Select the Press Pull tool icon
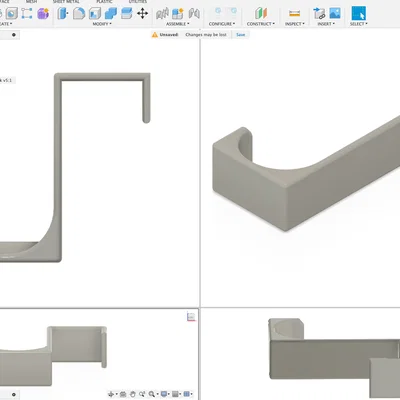400x400 pixels. coord(63,14)
